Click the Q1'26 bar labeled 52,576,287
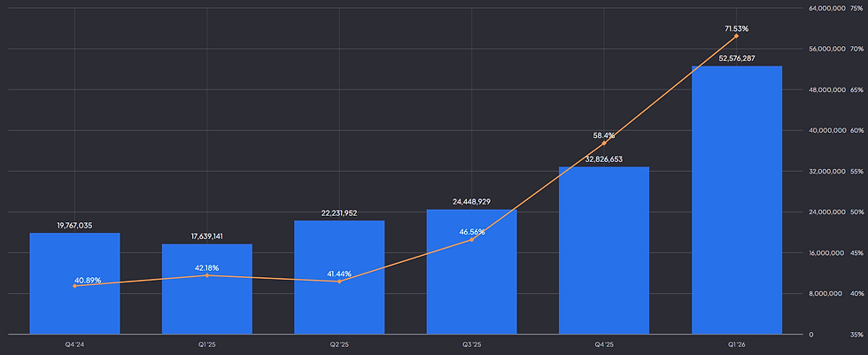Viewport: 868px width, 355px height. (737, 200)
